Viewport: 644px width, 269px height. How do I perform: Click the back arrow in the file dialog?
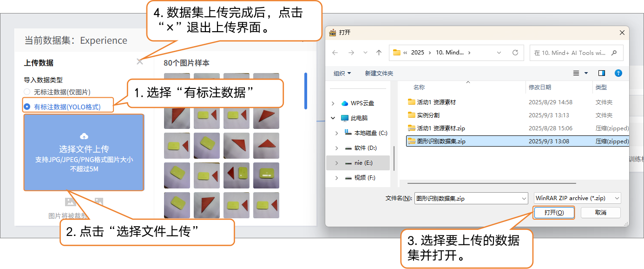coord(335,53)
